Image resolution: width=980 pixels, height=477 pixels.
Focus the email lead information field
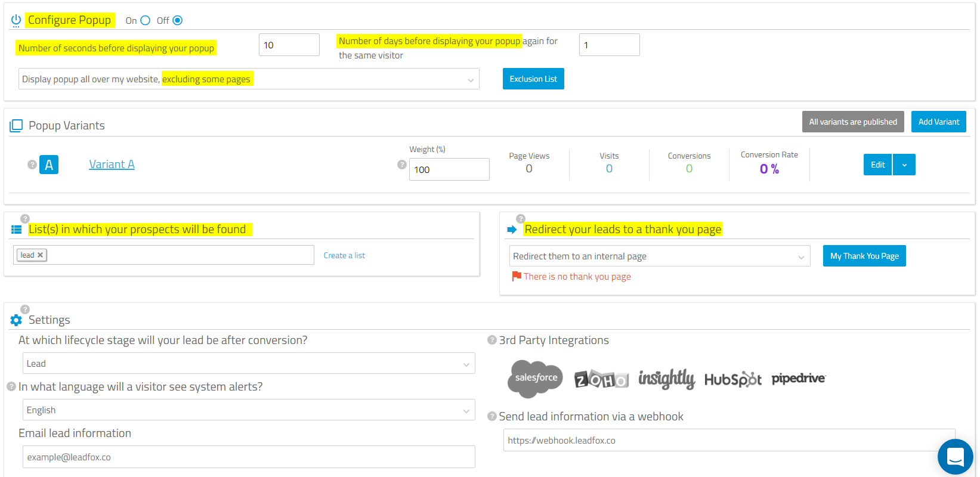[x=249, y=457]
